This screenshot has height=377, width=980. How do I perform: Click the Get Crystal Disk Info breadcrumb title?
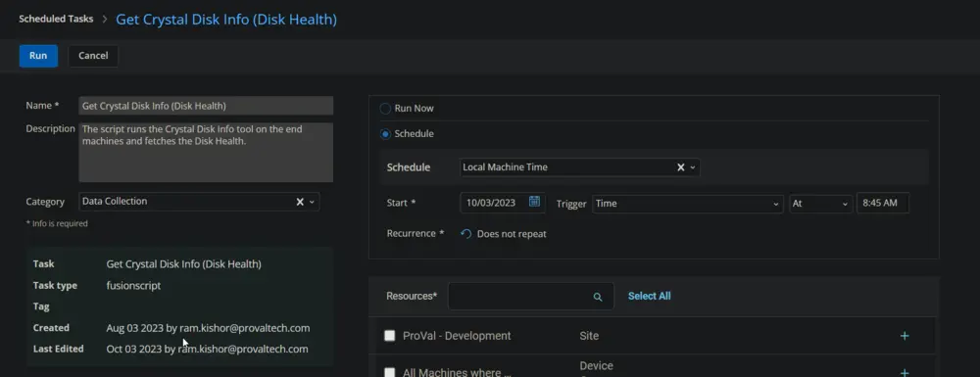pos(226,20)
